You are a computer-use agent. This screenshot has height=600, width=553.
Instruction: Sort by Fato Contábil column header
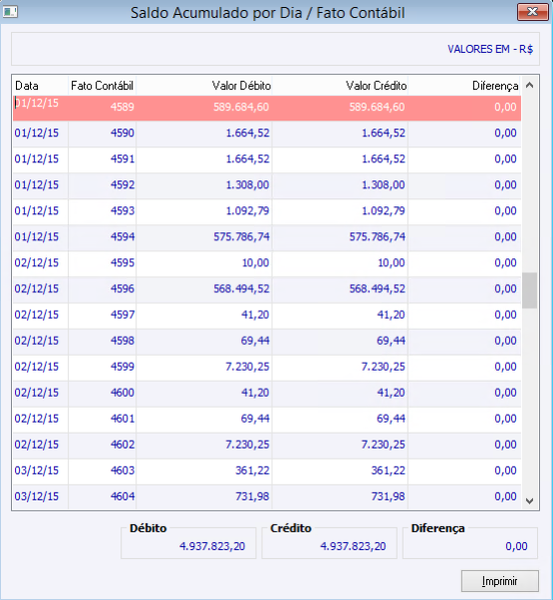point(102,86)
